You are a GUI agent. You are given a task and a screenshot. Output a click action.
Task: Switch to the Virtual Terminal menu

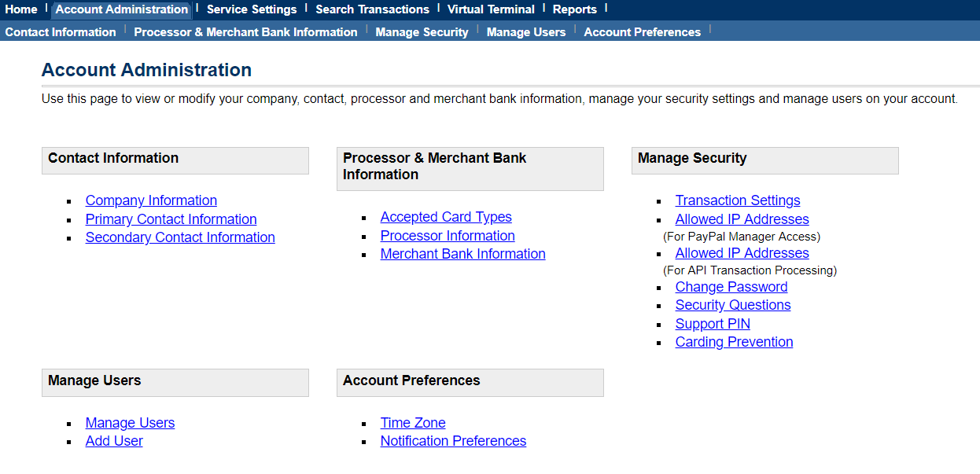pyautogui.click(x=490, y=9)
